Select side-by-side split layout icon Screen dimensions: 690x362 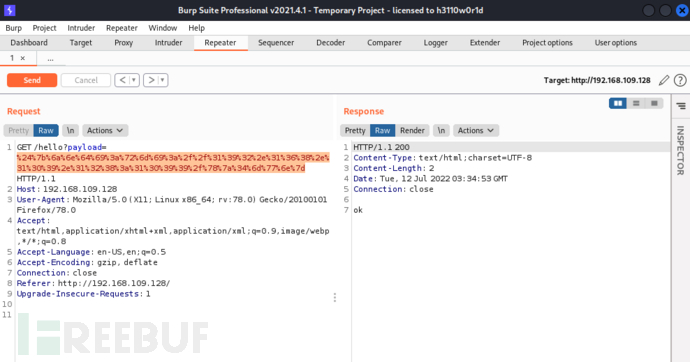618,103
